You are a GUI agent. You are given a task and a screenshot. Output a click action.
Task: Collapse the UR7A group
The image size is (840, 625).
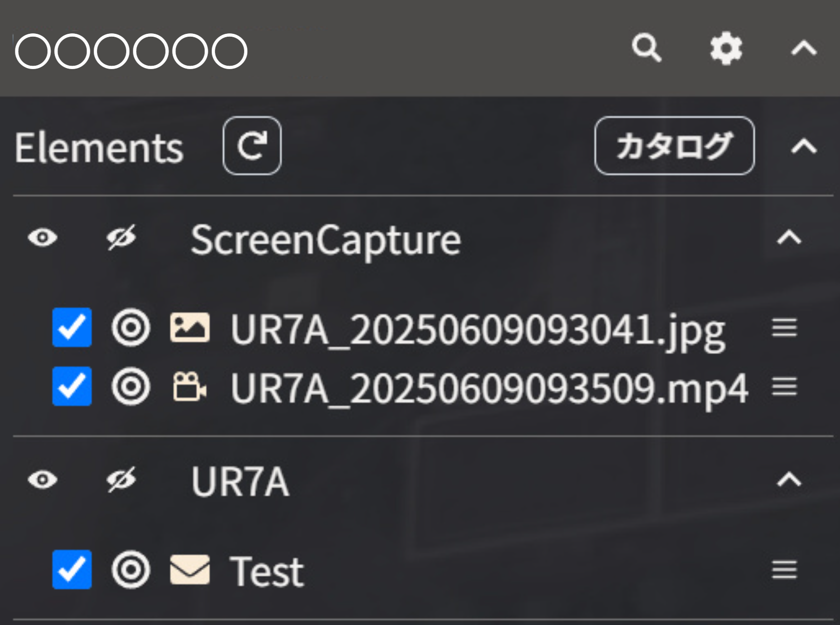click(789, 480)
